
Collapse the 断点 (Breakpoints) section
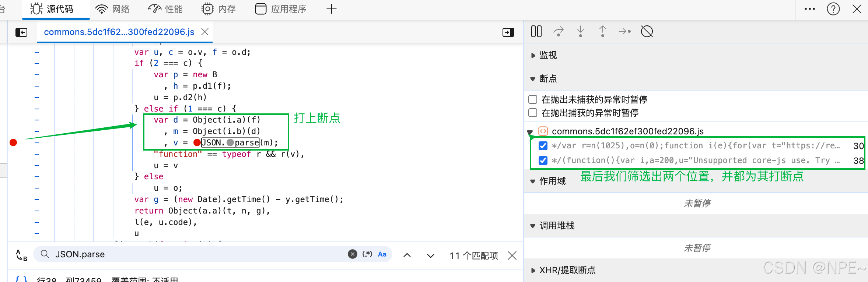click(544, 79)
